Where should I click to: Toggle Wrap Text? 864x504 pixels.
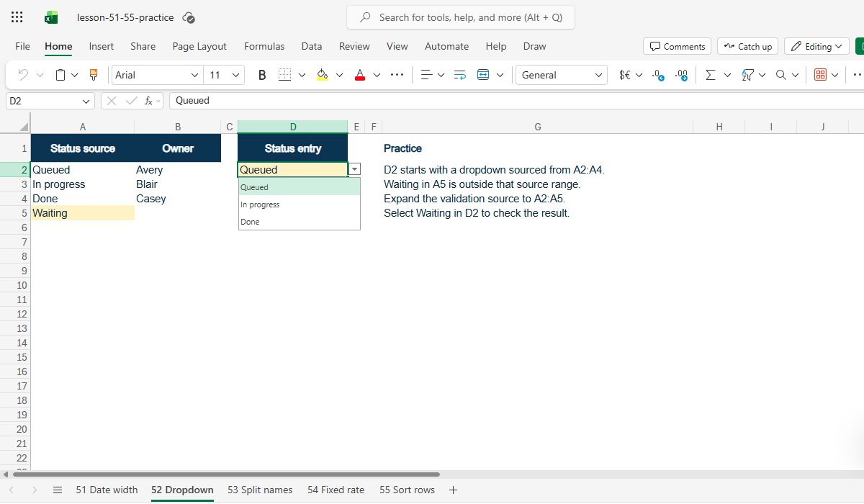coord(460,75)
